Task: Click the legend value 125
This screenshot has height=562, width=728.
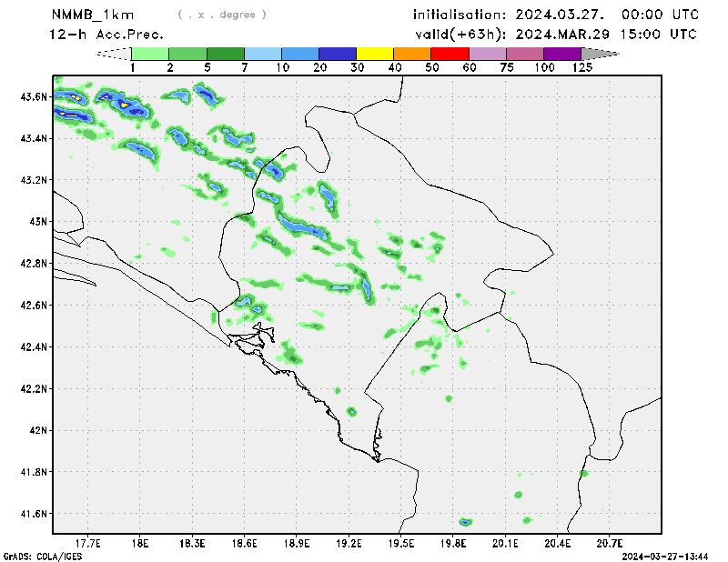Action: pyautogui.click(x=582, y=68)
